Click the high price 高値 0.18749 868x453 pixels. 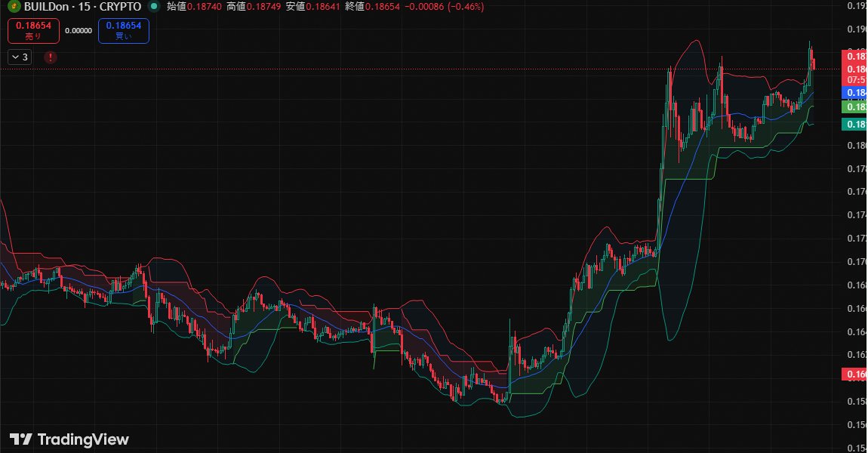254,8
